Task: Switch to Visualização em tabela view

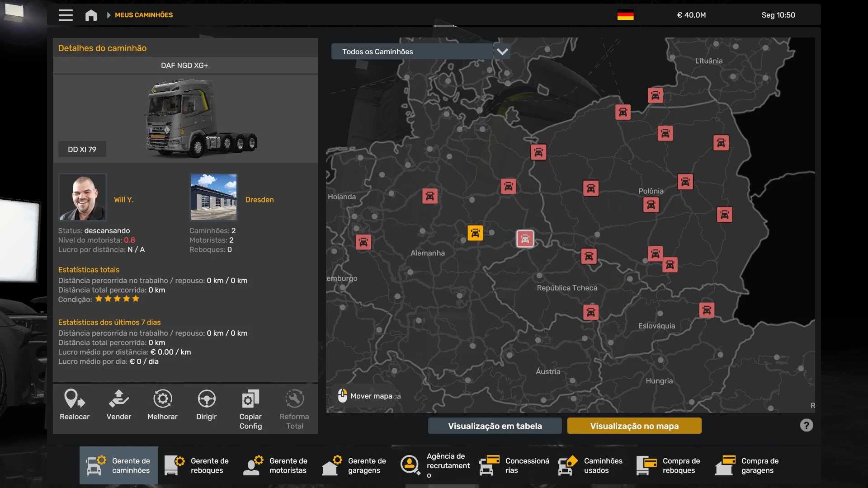Action: [495, 426]
